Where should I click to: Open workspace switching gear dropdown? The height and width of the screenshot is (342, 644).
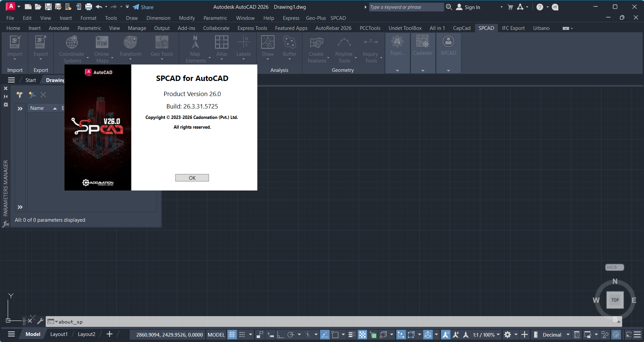516,335
